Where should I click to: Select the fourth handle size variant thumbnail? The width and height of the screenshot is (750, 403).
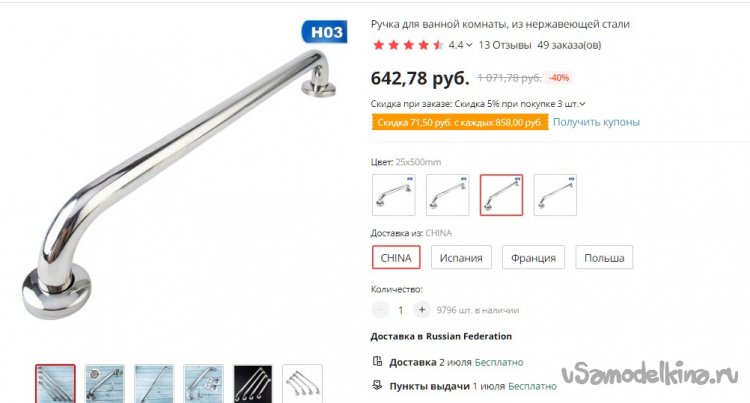coord(555,195)
